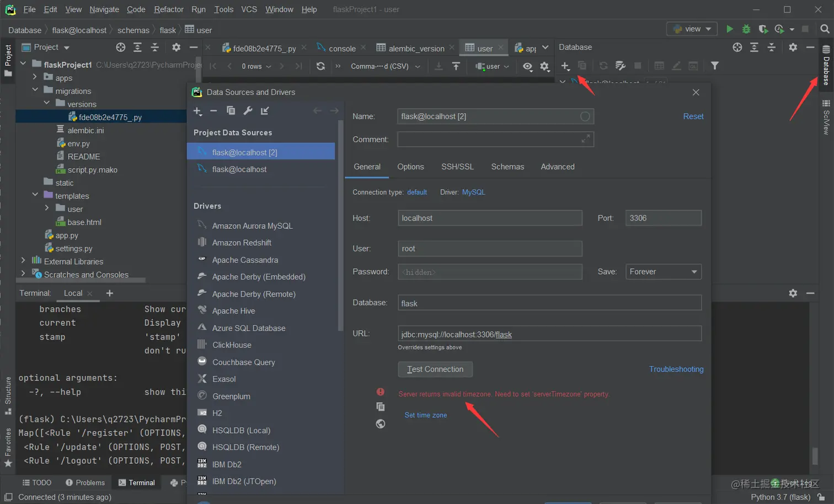The image size is (834, 504).
Task: Open table view settings gear
Action: point(544,66)
